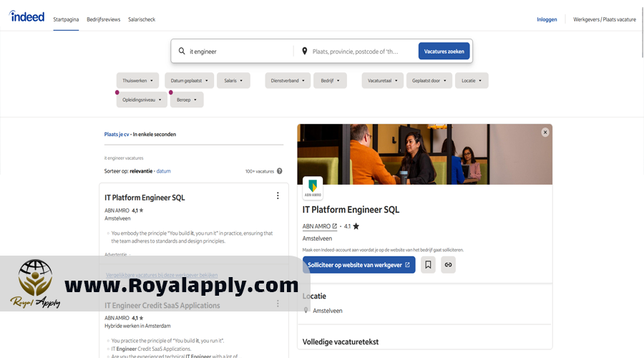Click the Vacatures zoeken button
Image resolution: width=644 pixels, height=358 pixels.
444,51
